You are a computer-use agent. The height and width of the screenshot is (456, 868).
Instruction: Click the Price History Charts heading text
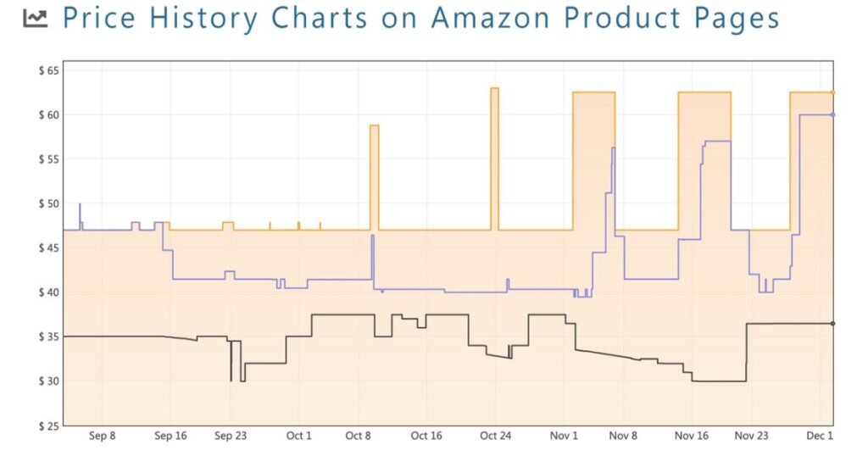[x=421, y=19]
